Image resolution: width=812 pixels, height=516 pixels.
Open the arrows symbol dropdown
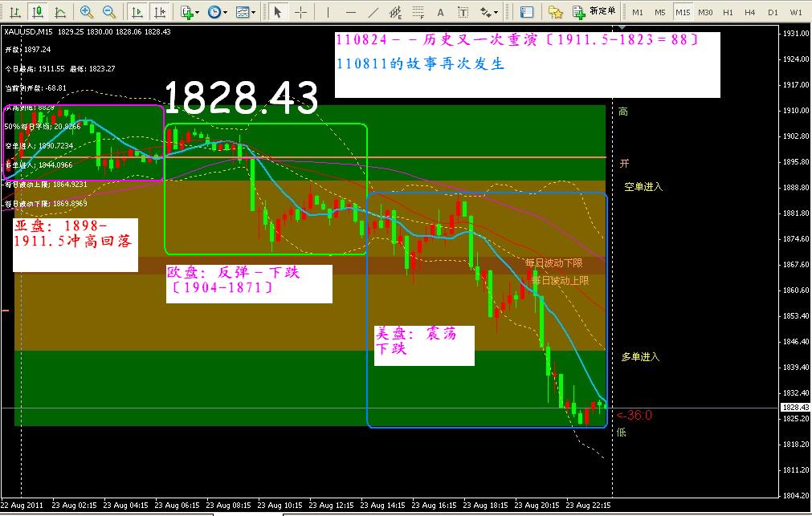(x=488, y=12)
